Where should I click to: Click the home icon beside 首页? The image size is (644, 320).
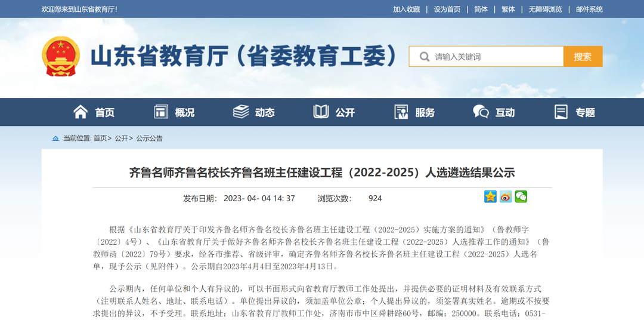click(80, 112)
